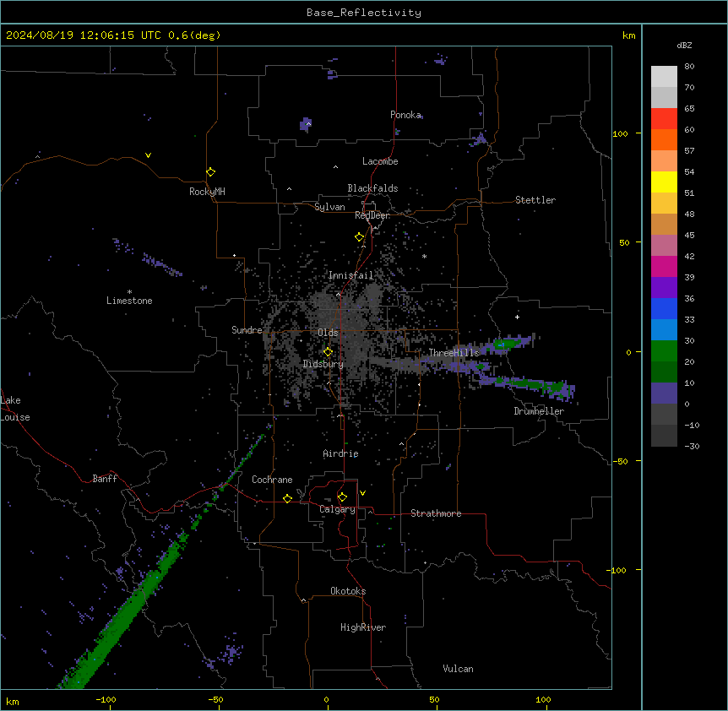Click the Innisfail town label
The height and width of the screenshot is (711, 728).
[350, 275]
